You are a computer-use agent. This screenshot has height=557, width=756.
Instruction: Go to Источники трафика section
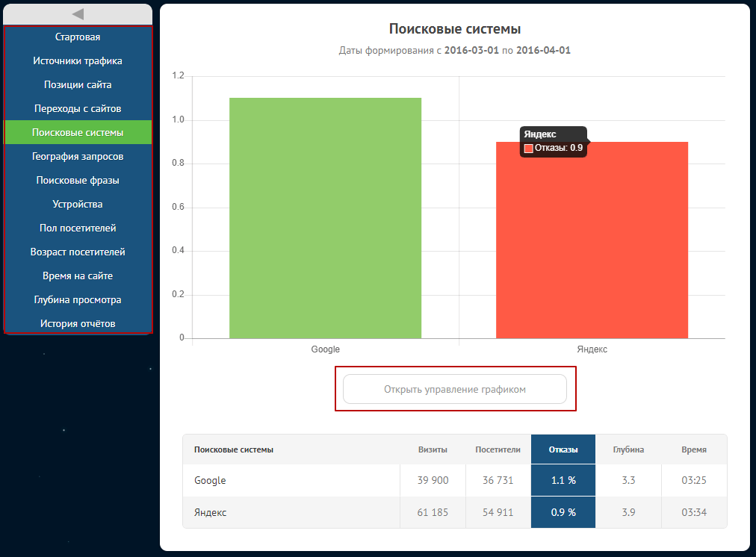tap(78, 60)
